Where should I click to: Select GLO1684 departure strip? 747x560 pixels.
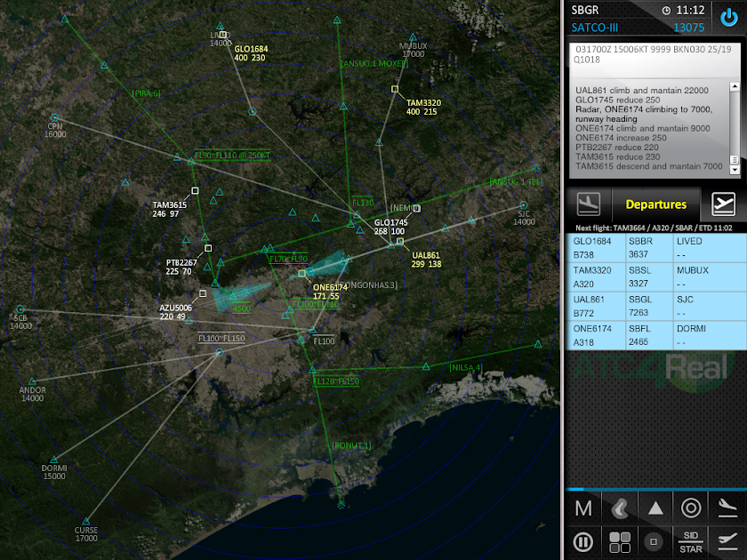tap(656, 248)
